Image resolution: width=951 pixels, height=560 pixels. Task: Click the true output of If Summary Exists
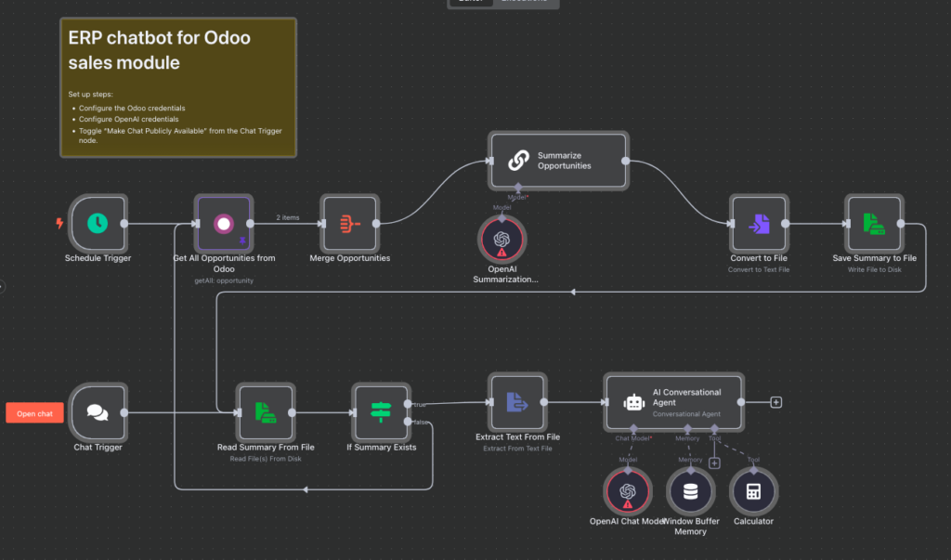click(x=408, y=404)
